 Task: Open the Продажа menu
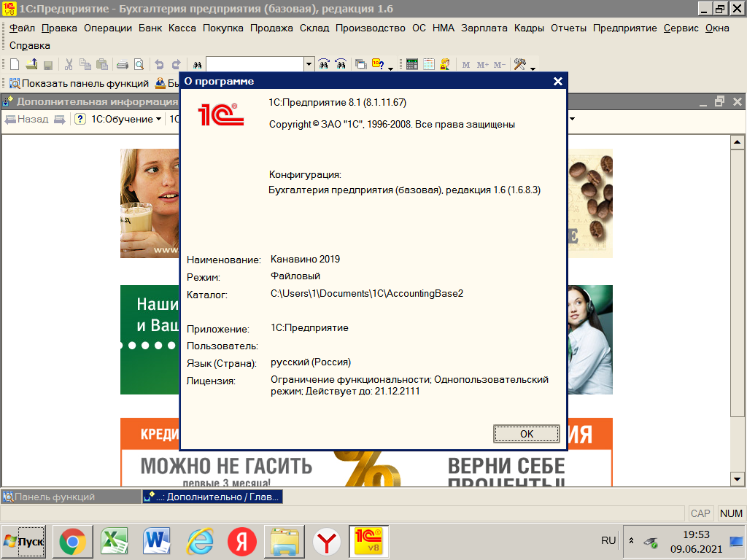[x=271, y=28]
